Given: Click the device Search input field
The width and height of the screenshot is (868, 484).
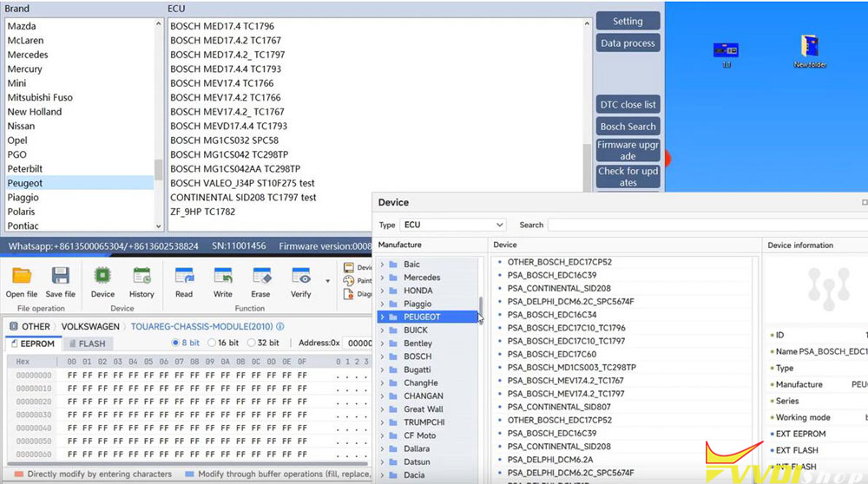Looking at the screenshot, I should click(703, 225).
